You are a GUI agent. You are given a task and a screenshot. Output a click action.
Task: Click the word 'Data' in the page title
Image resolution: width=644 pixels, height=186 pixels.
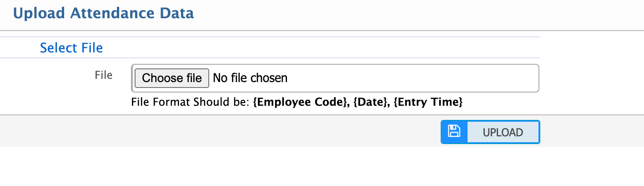coord(177,13)
